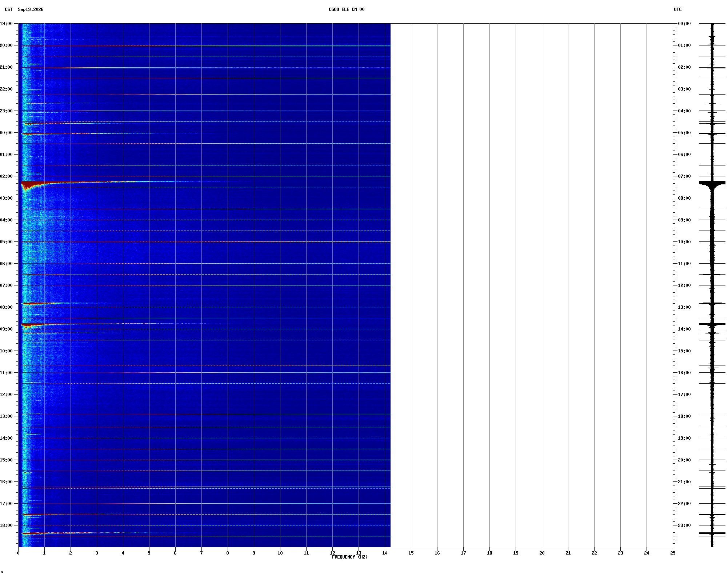Click the 23:00 UTC time label
This screenshot has width=728, height=576.
coord(684,525)
